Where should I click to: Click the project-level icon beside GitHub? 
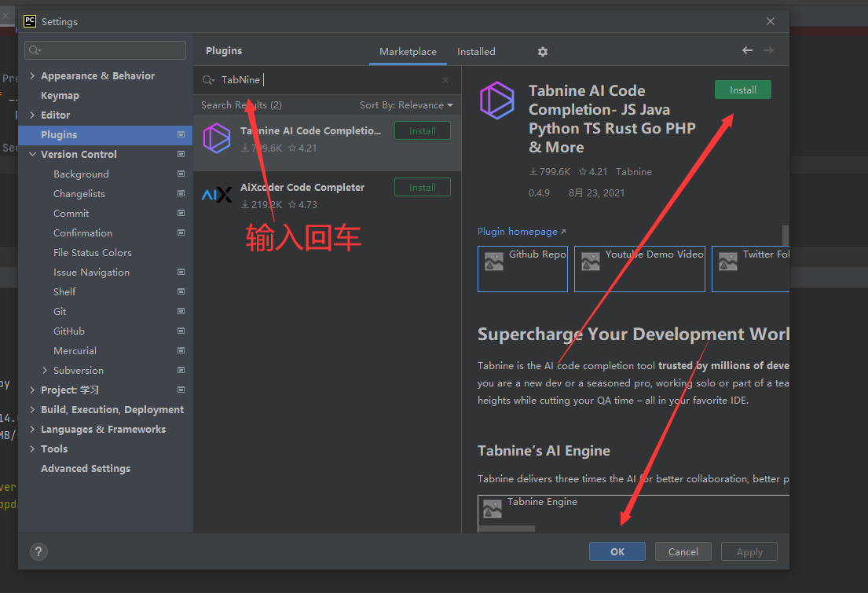(x=181, y=331)
